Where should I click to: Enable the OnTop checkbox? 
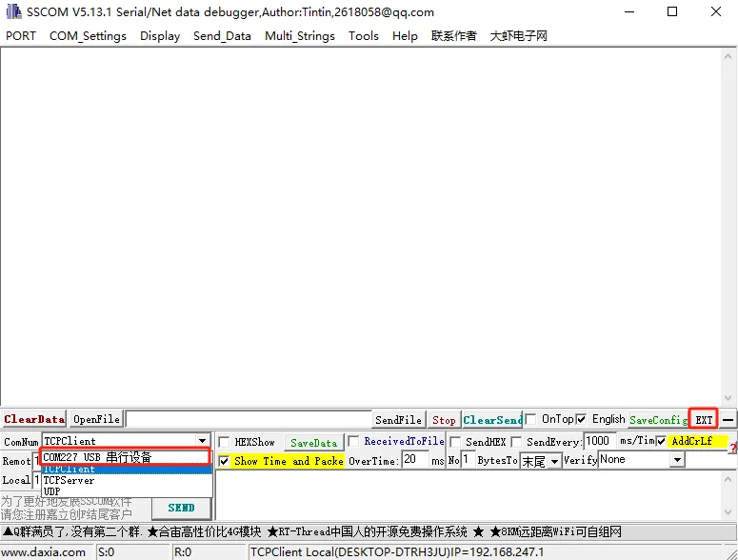point(531,420)
